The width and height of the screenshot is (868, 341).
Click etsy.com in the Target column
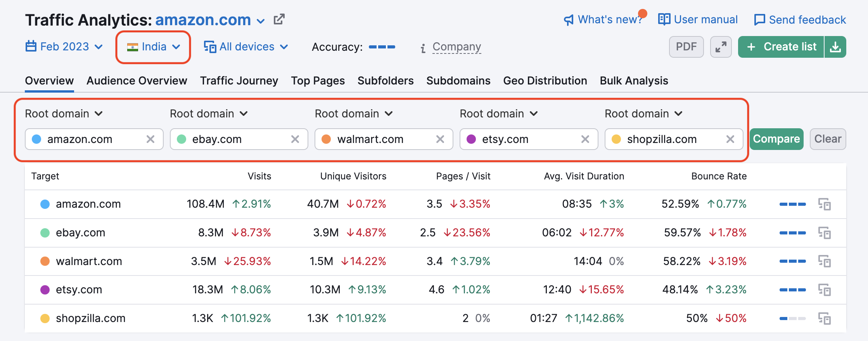pyautogui.click(x=79, y=289)
